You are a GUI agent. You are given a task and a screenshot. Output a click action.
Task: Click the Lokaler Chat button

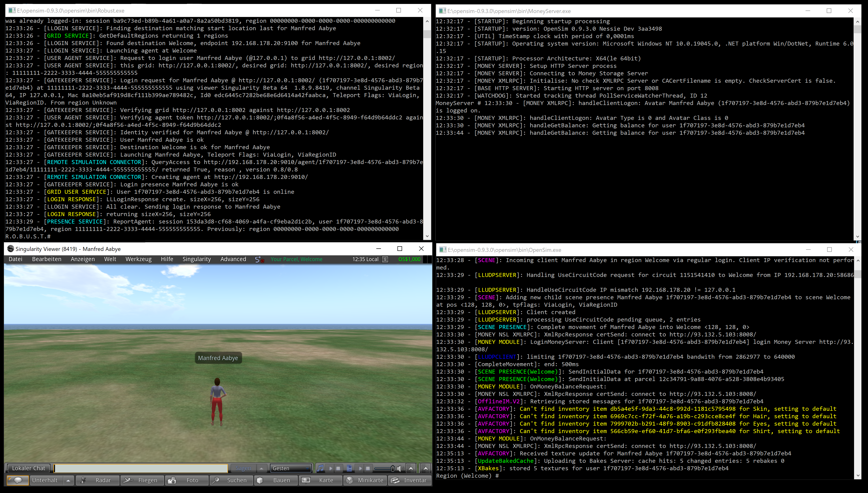(x=28, y=468)
